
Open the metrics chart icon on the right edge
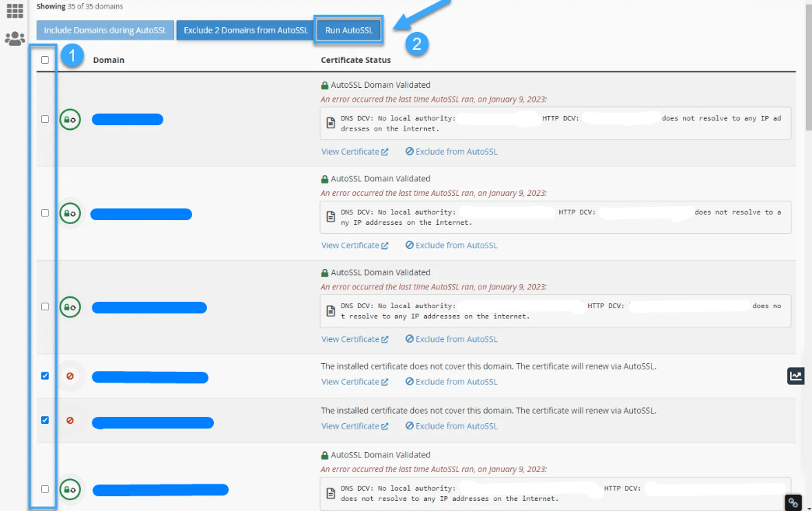[x=795, y=376]
